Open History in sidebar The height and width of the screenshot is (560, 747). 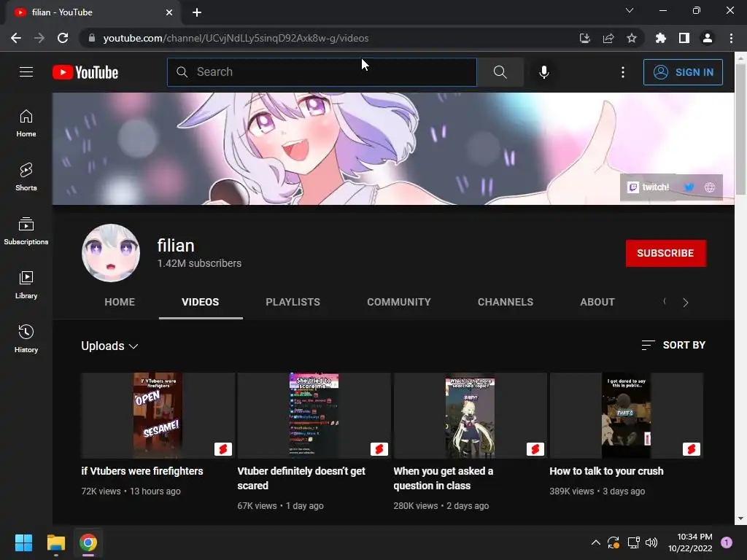[26, 338]
